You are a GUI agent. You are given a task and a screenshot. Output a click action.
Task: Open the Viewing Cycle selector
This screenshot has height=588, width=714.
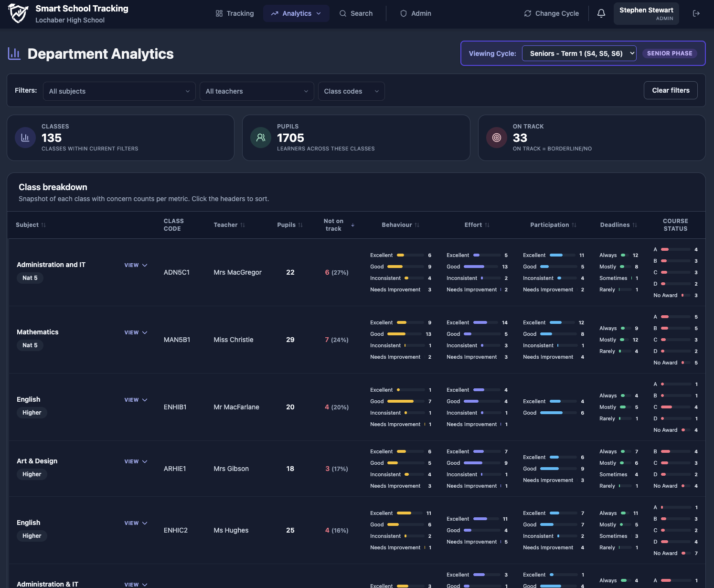[x=579, y=53]
